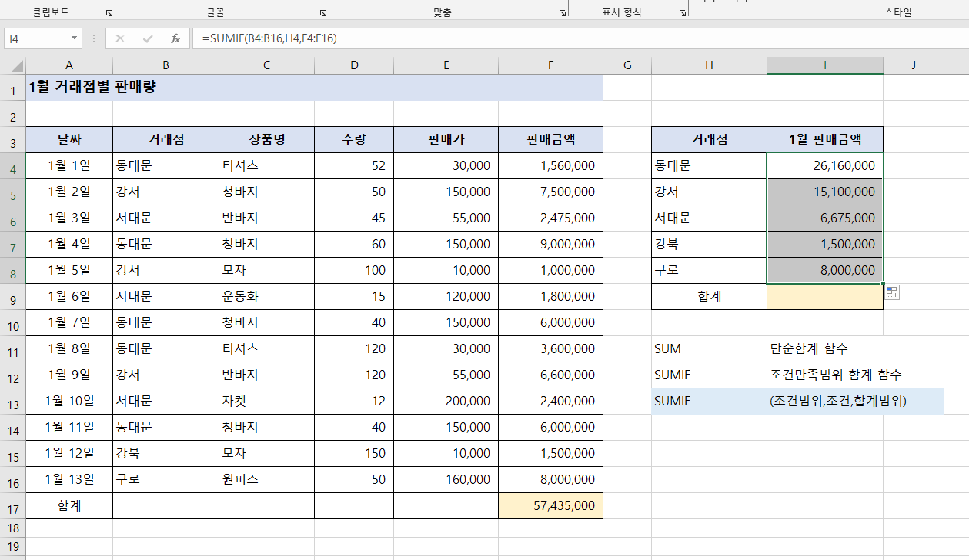Click the Name Box showing I4

[35, 38]
